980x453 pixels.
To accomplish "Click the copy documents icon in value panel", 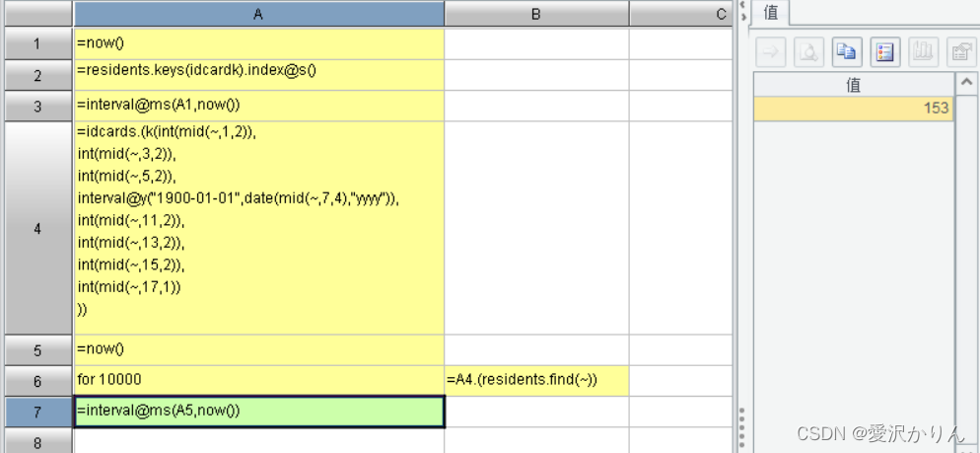I will coord(847,52).
